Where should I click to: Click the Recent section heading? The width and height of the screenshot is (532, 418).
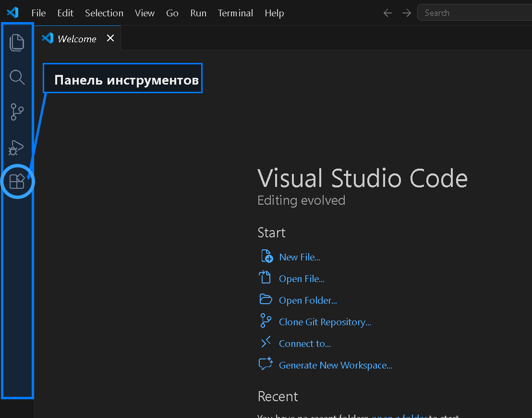(278, 396)
